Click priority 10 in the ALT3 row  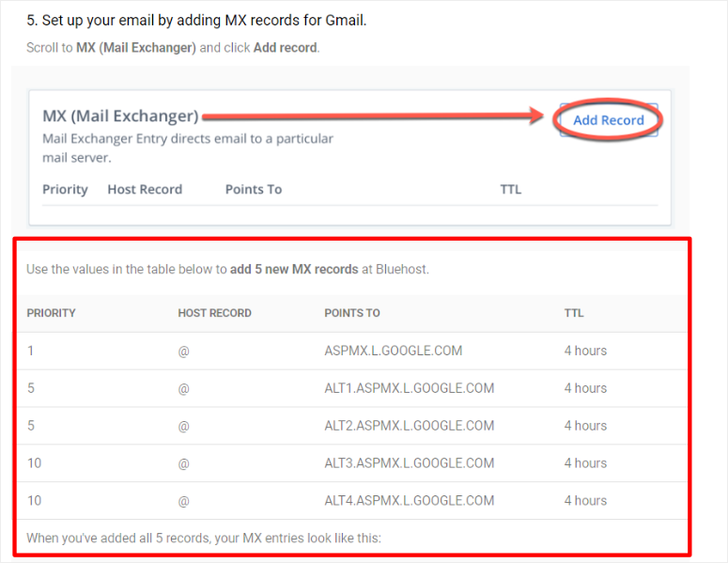(x=35, y=463)
